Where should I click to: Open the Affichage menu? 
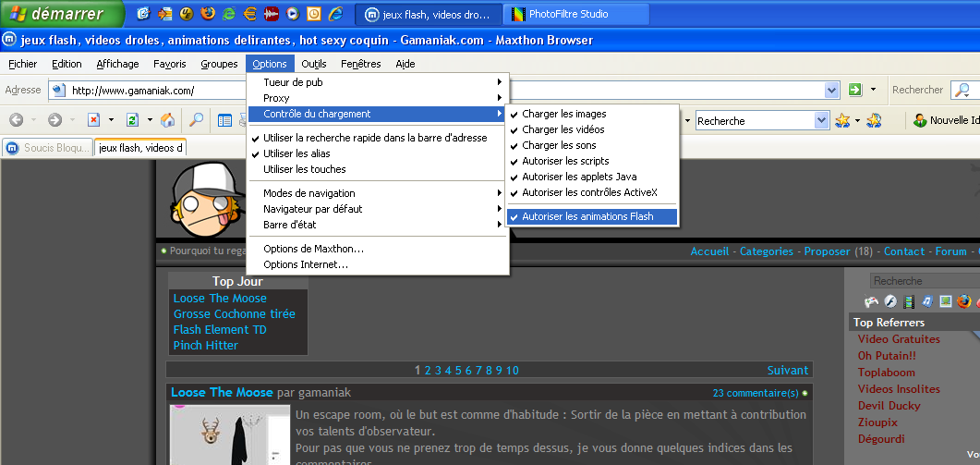[x=117, y=64]
